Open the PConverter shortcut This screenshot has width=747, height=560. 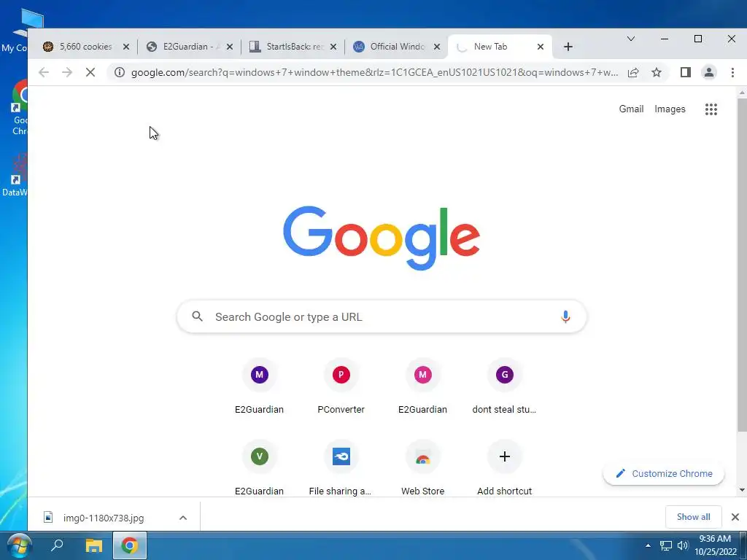tap(341, 387)
